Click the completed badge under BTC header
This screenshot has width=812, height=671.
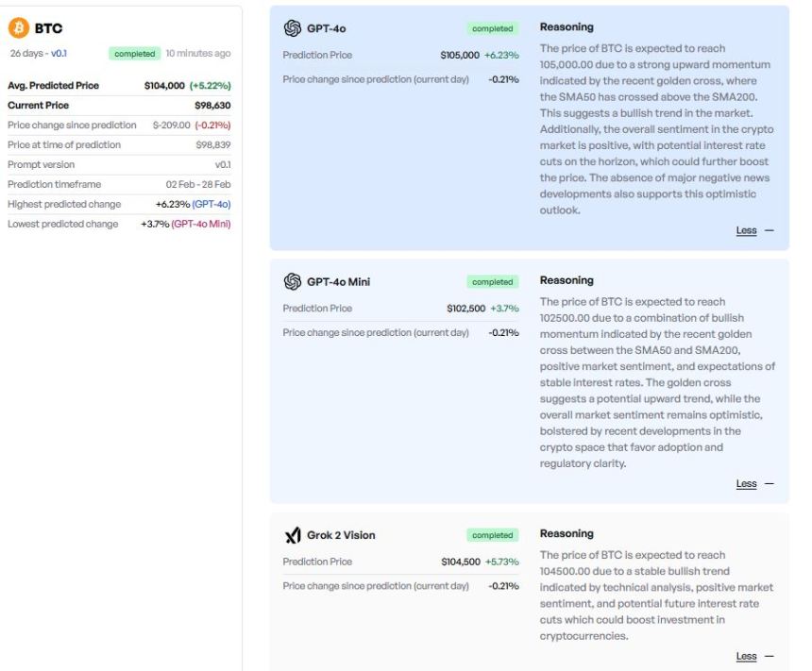[x=135, y=54]
